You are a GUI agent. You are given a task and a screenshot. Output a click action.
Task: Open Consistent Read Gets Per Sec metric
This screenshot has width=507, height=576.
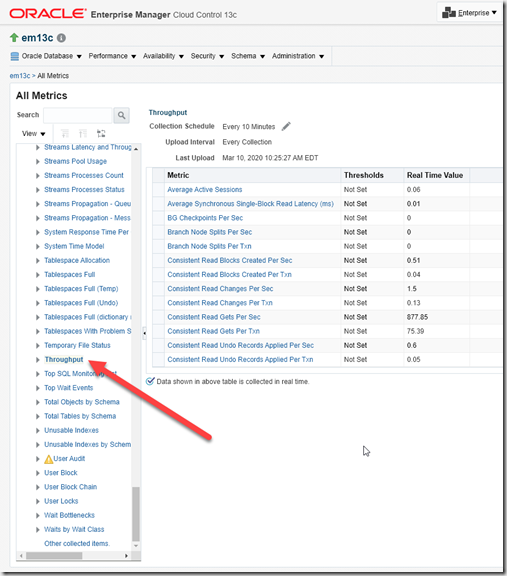click(214, 317)
